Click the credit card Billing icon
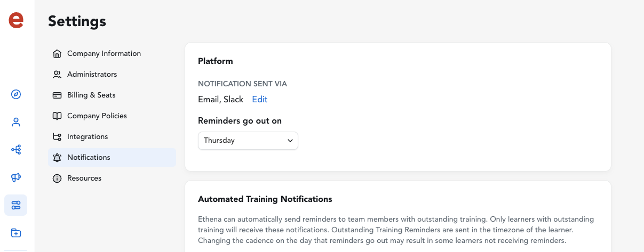This screenshot has width=644, height=252. click(x=57, y=95)
